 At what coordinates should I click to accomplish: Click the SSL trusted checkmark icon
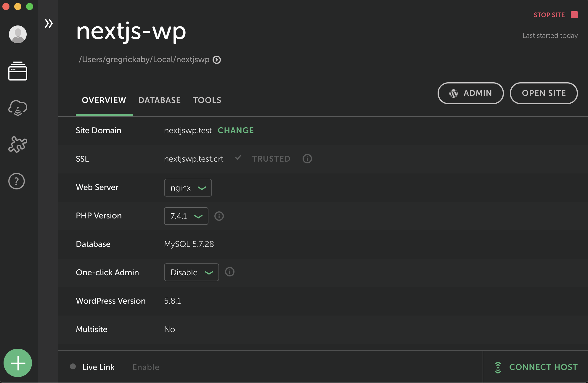238,158
